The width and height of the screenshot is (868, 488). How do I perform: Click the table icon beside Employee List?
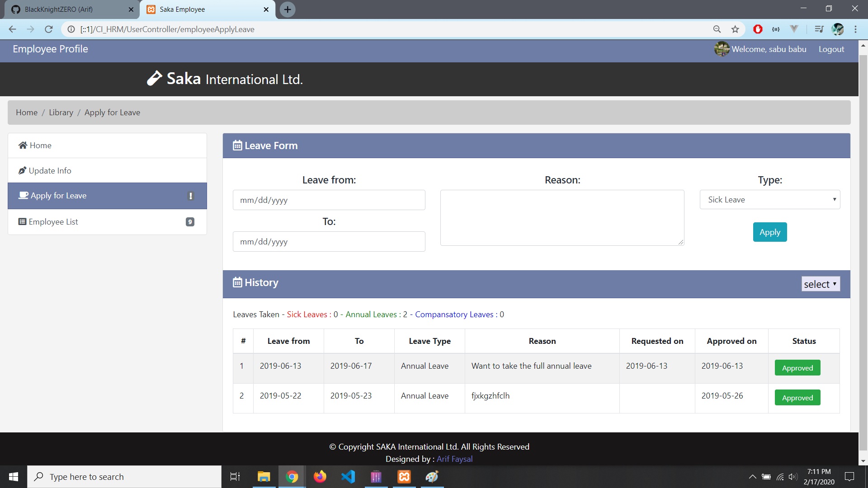tap(21, 221)
